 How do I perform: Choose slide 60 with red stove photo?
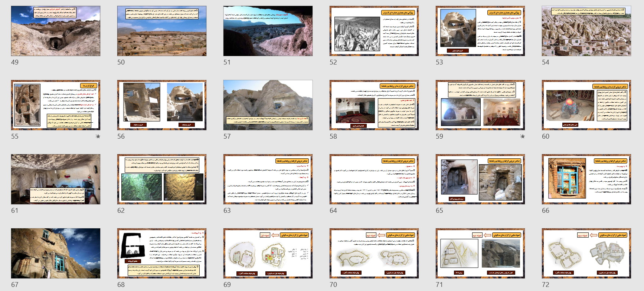586,105
